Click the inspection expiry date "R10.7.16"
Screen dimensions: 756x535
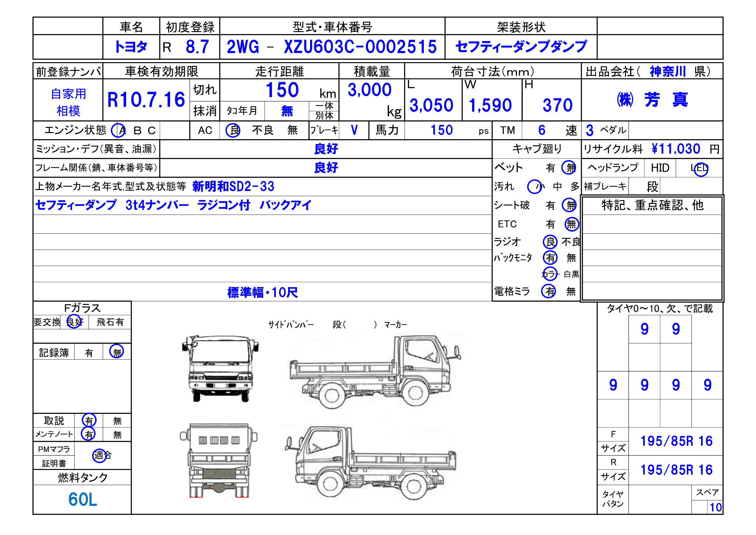coord(146,100)
